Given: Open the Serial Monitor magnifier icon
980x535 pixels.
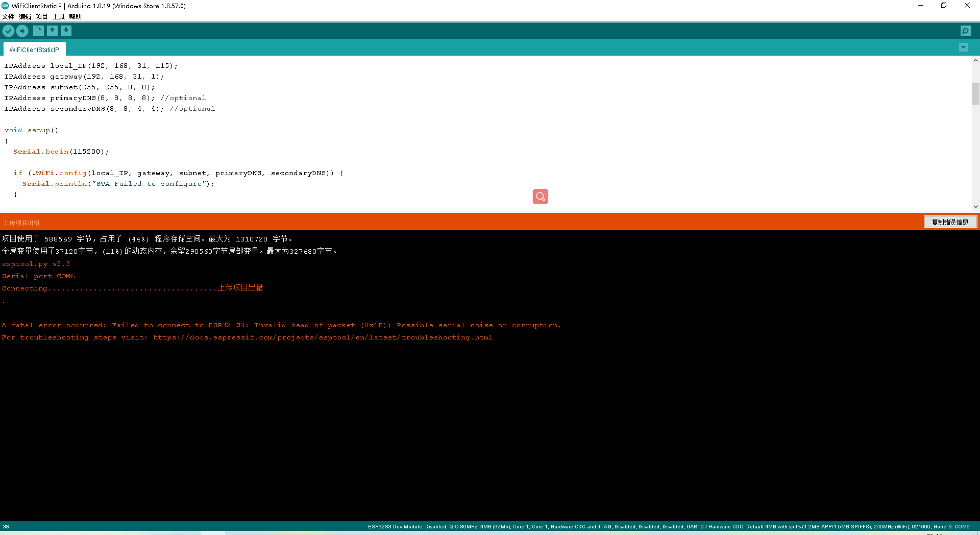Looking at the screenshot, I should click(966, 31).
